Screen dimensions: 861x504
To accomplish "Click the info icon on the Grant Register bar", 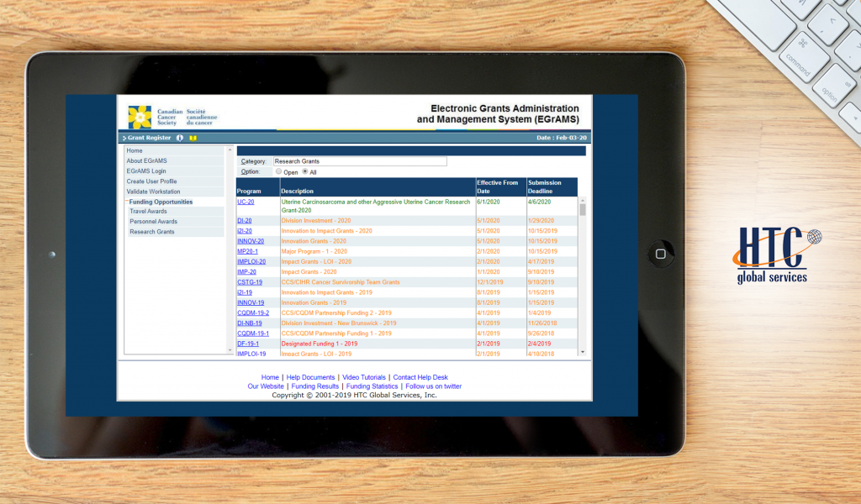I will [x=179, y=138].
